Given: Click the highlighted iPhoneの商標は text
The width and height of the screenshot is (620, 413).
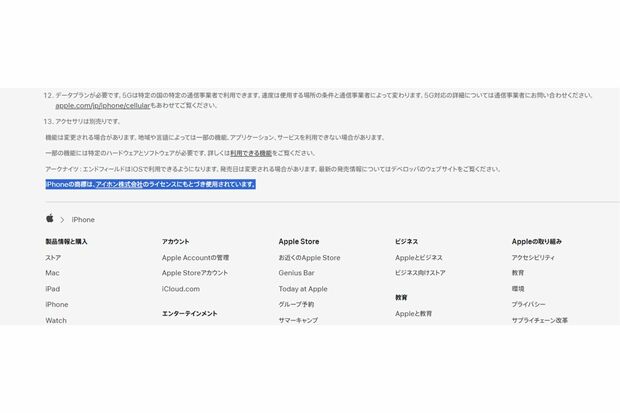Looking at the screenshot, I should coord(151,184).
